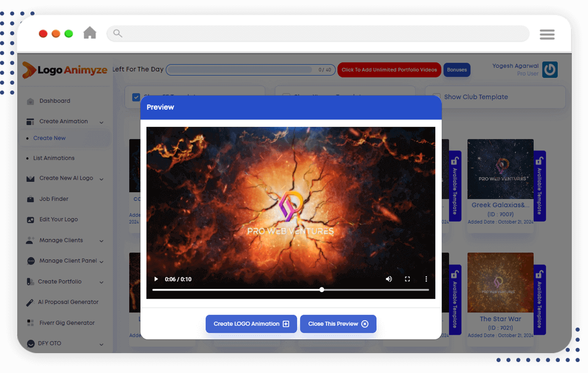This screenshot has width=588, height=373.
Task: Go to List Animations
Action: 54,158
